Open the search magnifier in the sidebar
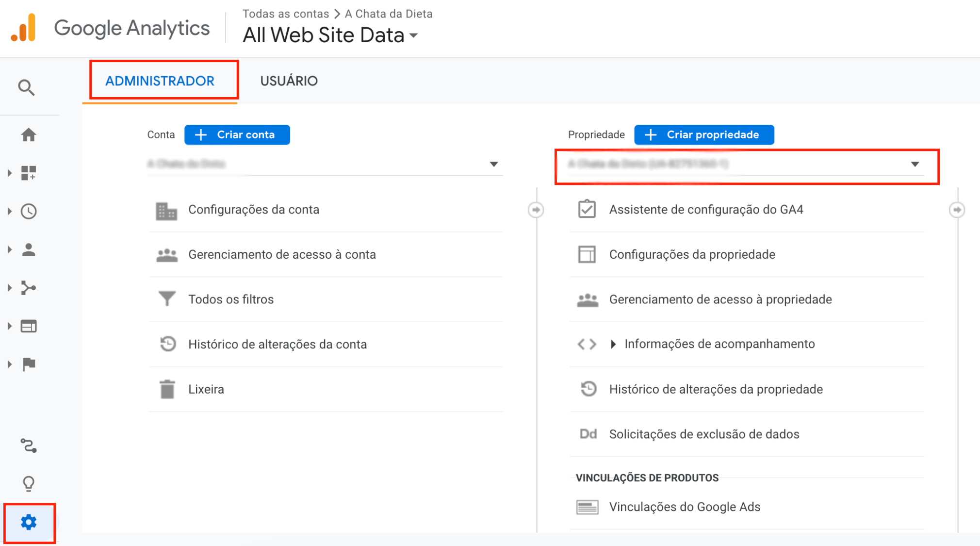The image size is (980, 546). point(27,87)
